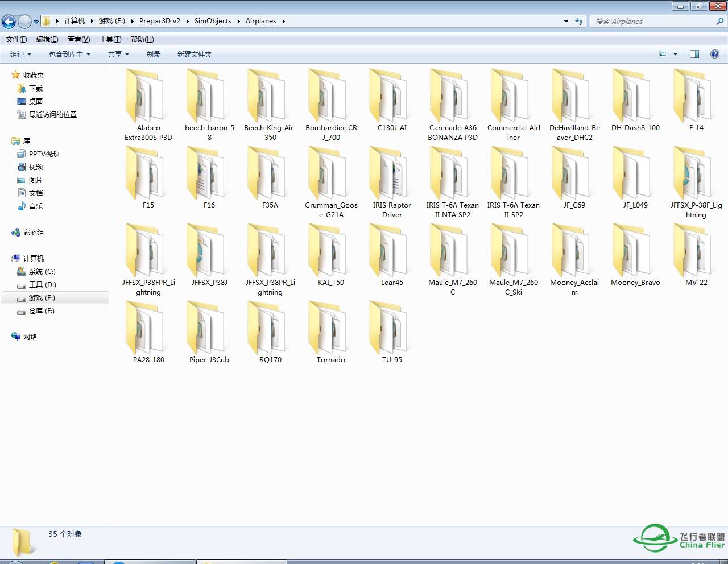Select the Beech_King_Air_350 folder
Screen dimensions: 728x564
(x=270, y=105)
